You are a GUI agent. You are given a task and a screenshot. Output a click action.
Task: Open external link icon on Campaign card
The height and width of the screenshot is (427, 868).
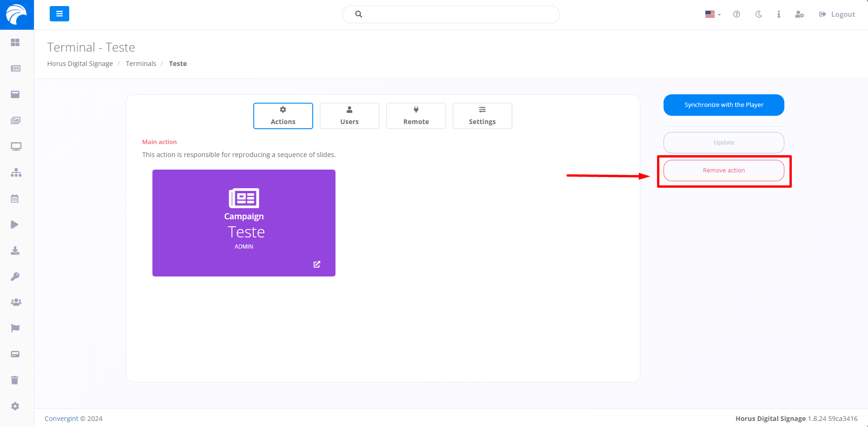pyautogui.click(x=317, y=264)
